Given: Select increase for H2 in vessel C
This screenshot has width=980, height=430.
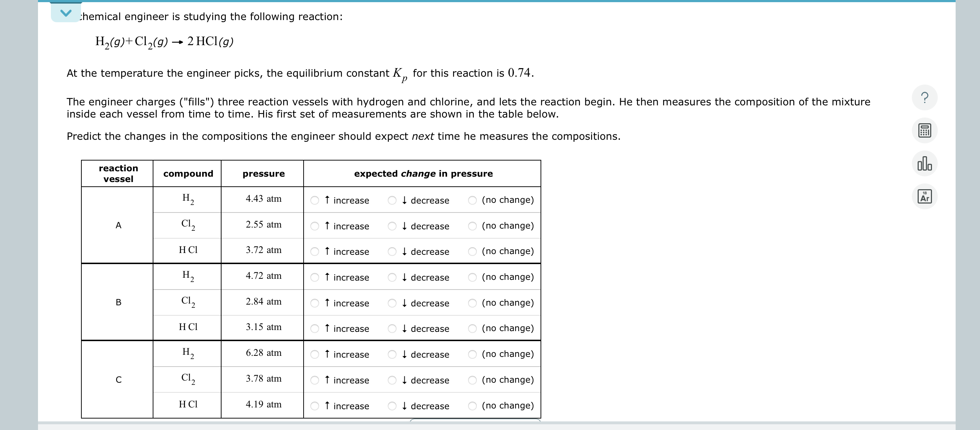Looking at the screenshot, I should [315, 354].
